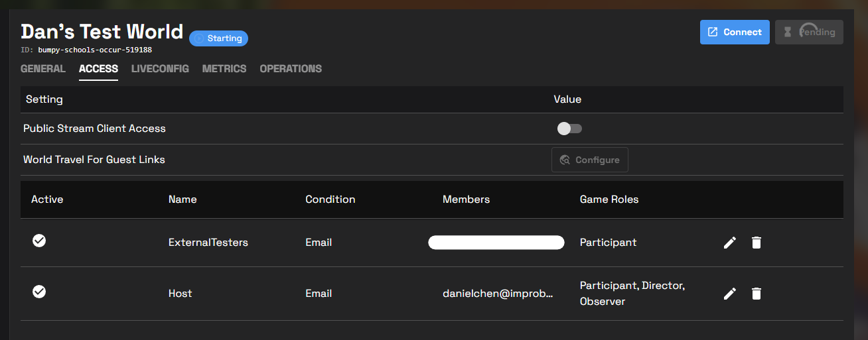The height and width of the screenshot is (340, 868).
Task: Click the edit pencil for Host
Action: pyautogui.click(x=729, y=294)
